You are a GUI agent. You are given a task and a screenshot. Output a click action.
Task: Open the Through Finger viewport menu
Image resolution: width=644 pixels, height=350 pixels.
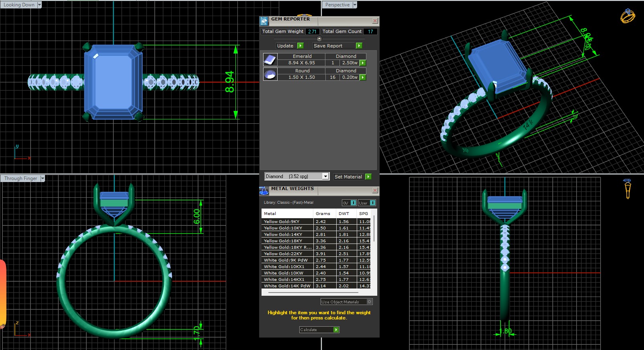coord(42,178)
